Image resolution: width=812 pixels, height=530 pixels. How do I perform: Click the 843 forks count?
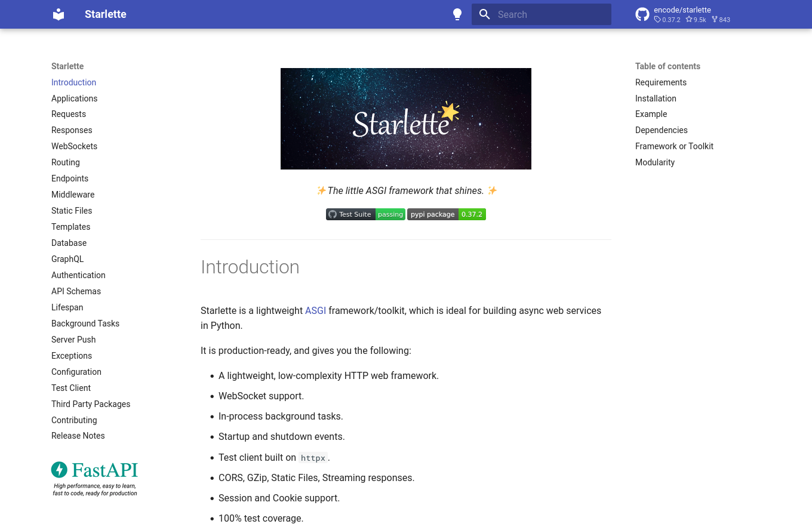721,20
